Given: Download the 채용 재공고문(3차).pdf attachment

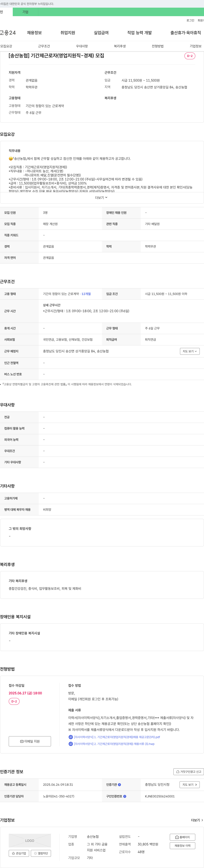Looking at the screenshot, I should coord(117,737).
